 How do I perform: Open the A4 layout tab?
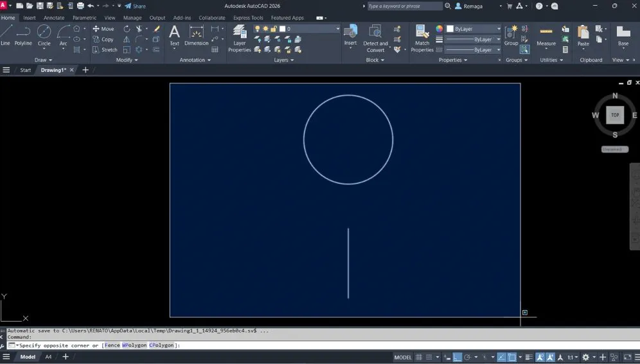[48, 357]
